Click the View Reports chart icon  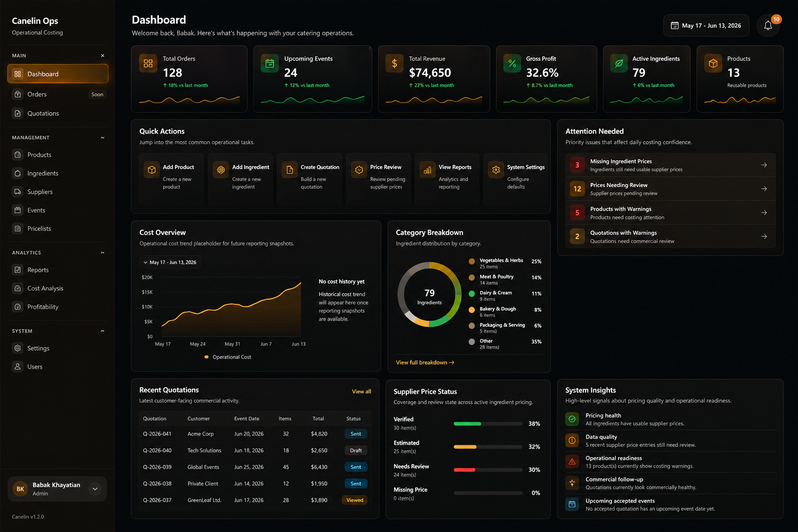coord(428,169)
